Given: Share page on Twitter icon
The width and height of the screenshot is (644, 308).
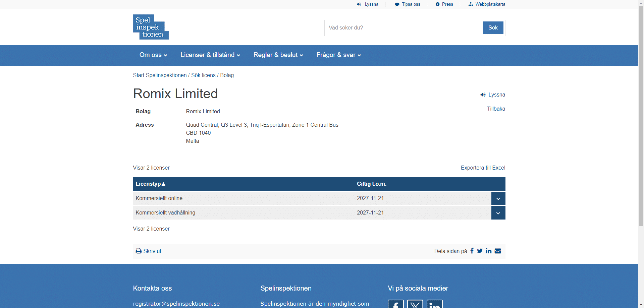Looking at the screenshot, I should pos(480,251).
